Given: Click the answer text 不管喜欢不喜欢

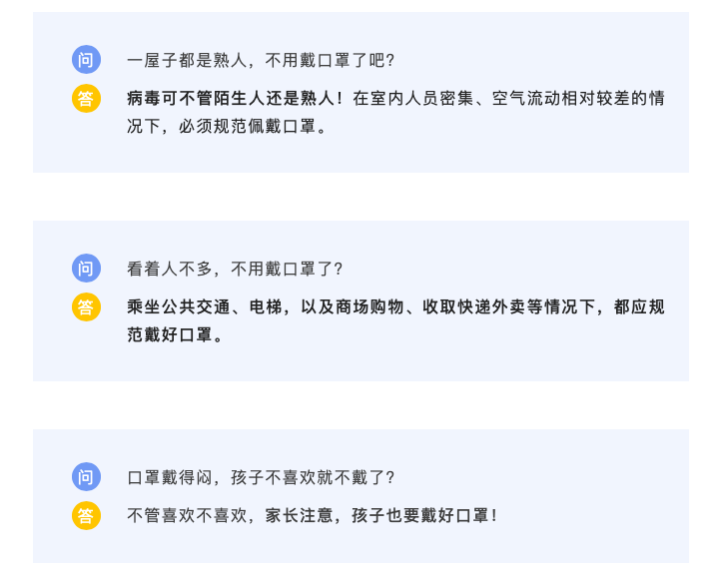Looking at the screenshot, I should pos(187,515).
